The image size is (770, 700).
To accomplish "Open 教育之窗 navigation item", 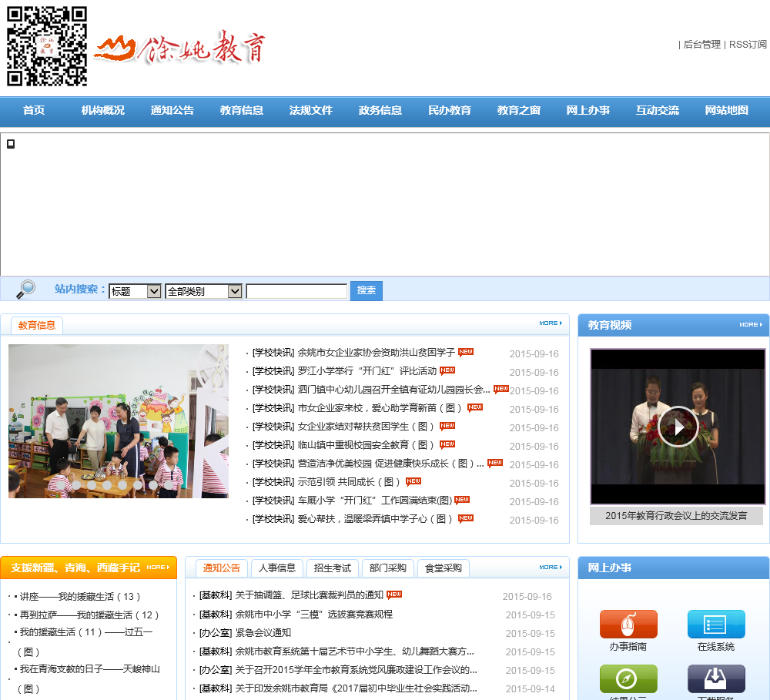I will 518,111.
